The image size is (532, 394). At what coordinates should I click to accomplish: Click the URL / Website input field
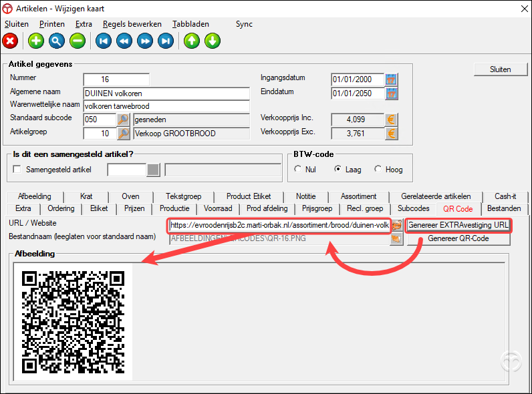click(279, 225)
